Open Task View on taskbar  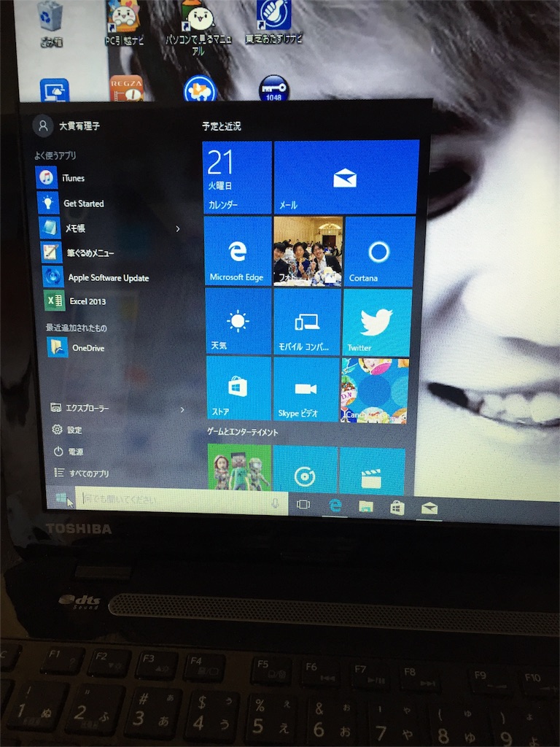pos(303,504)
